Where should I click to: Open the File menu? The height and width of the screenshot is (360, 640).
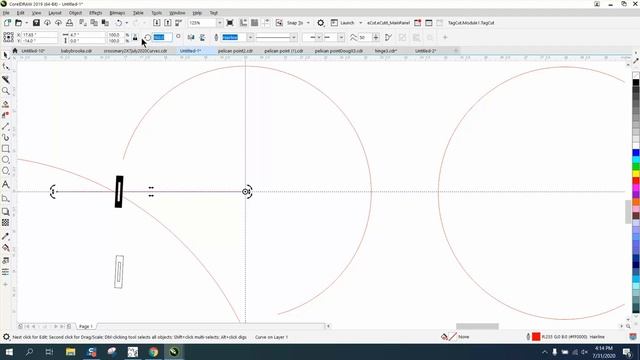6,13
